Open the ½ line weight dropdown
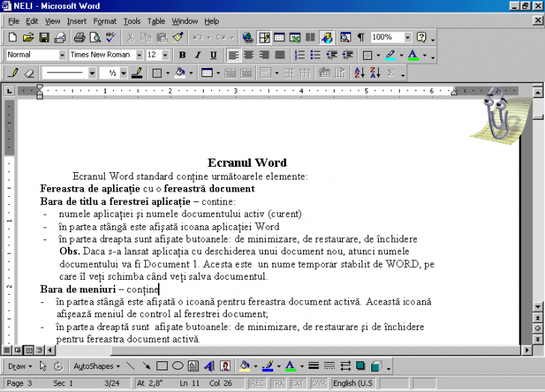This screenshot has height=392, width=545. point(124,73)
